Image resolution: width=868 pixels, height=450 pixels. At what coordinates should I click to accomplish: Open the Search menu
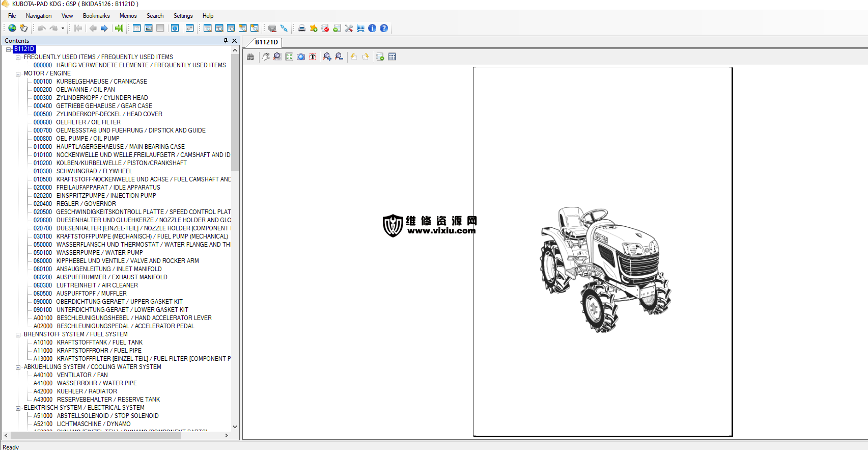pos(155,16)
